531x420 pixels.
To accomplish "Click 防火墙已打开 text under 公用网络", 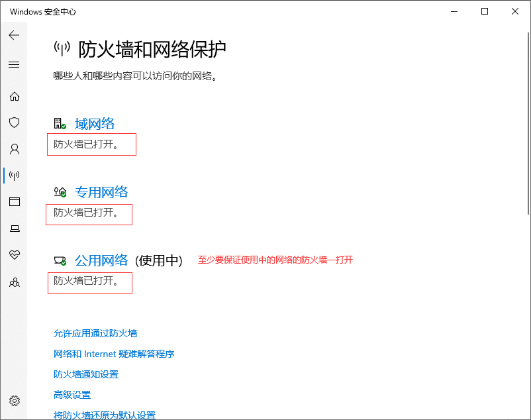I will click(85, 281).
